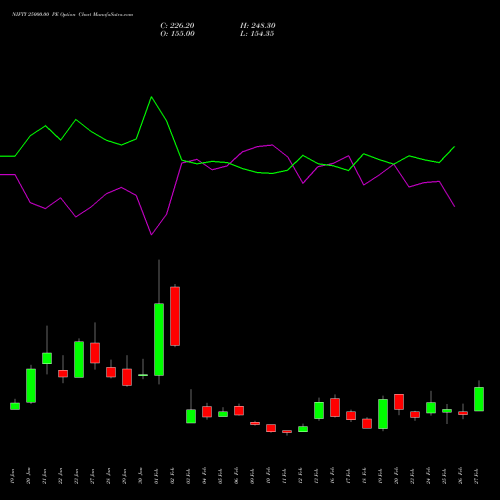The image size is (500, 500).
Task: Select the red 18 Feb candlestick
Action: (x=367, y=424)
